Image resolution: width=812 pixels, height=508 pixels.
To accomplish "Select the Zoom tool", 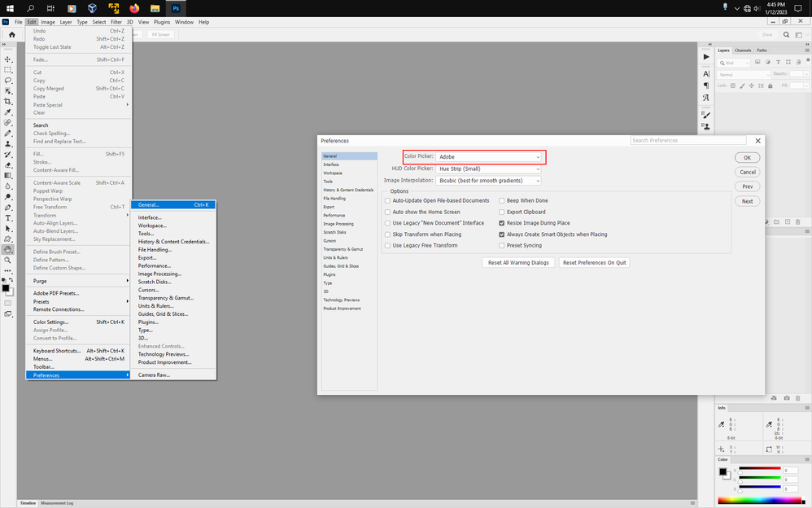I will click(8, 261).
